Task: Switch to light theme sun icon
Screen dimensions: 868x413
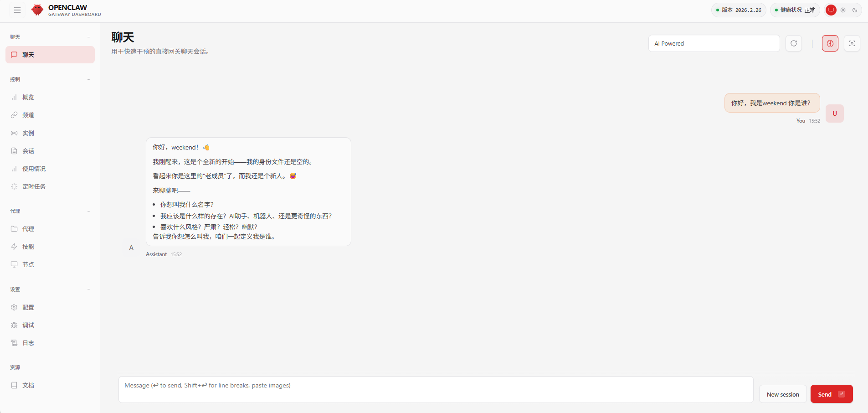Action: 843,10
